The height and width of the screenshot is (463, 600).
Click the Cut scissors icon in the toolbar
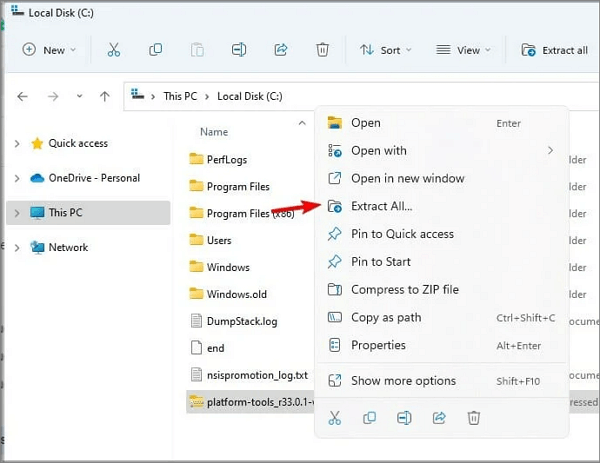[x=114, y=50]
